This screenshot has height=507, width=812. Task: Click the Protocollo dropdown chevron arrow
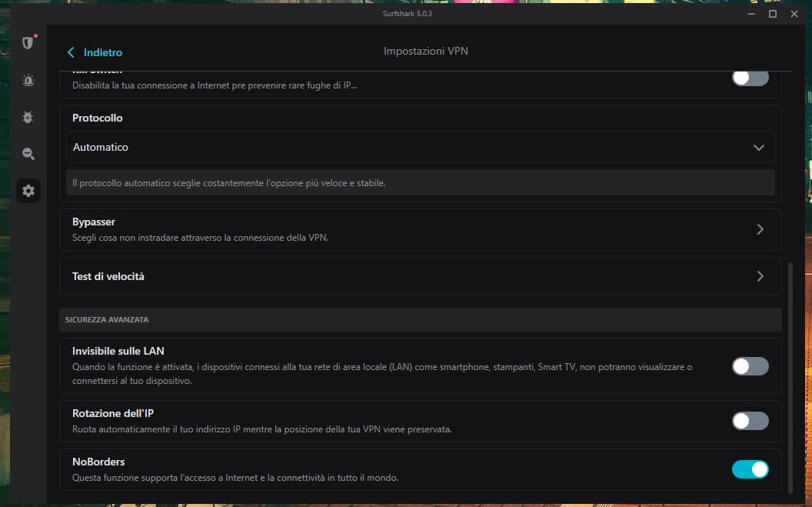(x=759, y=148)
